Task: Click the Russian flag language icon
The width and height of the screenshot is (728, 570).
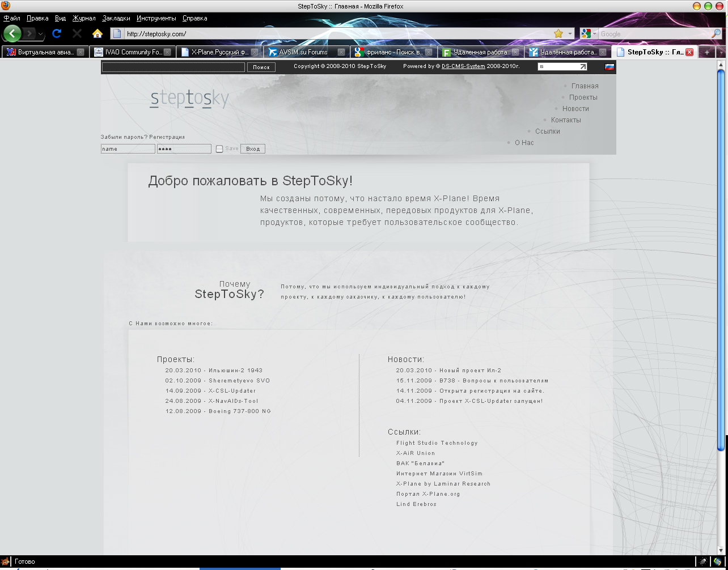Action: [610, 66]
